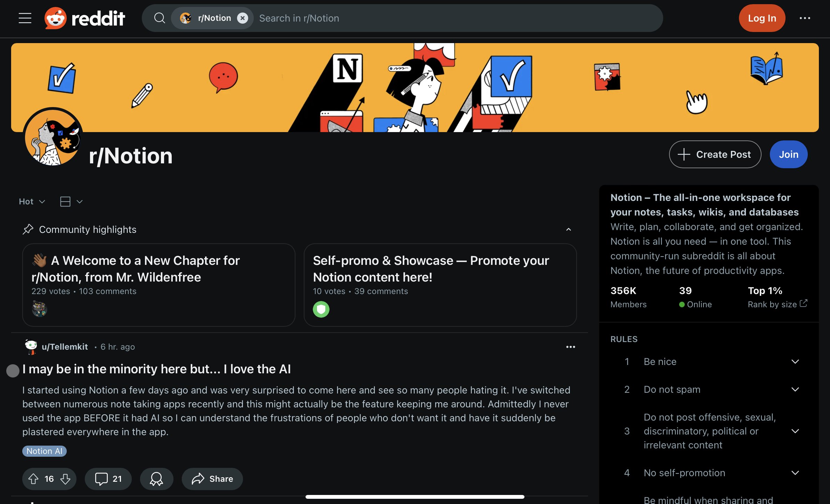Screen dimensions: 830x504
Task: Open the u/Tellemkit post overflow menu
Action: click(570, 347)
